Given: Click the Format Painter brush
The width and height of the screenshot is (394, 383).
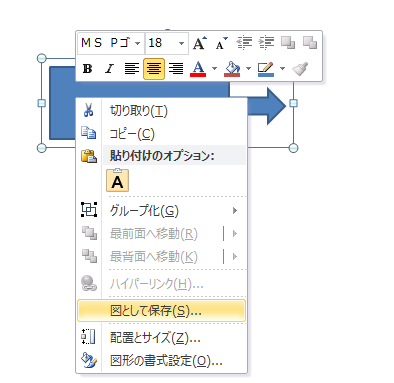Looking at the screenshot, I should pyautogui.click(x=300, y=69).
